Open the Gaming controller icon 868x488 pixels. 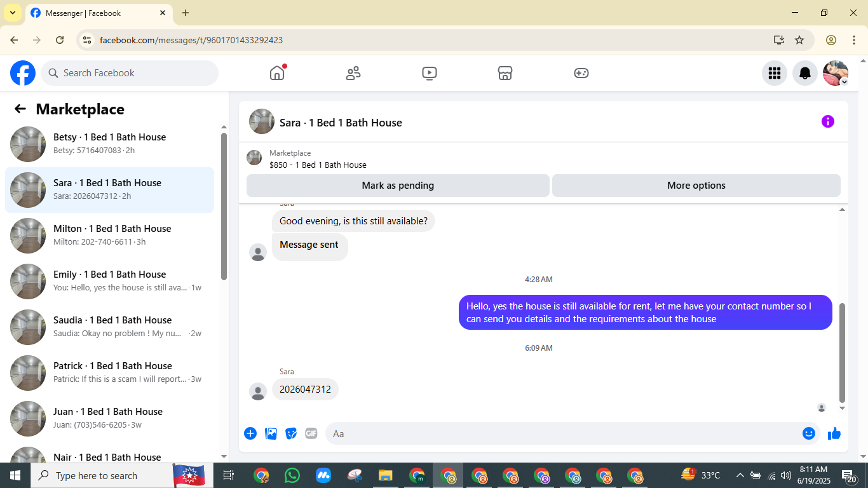(581, 73)
